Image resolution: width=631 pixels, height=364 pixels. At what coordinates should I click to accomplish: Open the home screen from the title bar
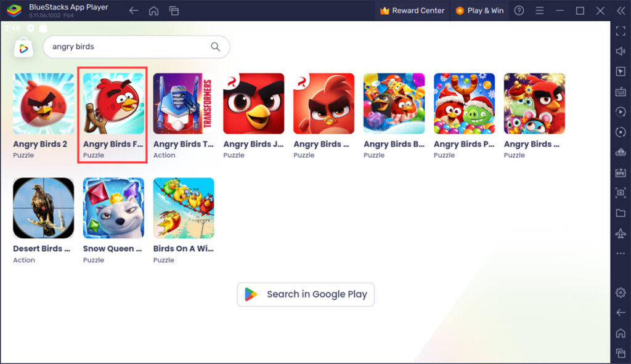pos(153,11)
